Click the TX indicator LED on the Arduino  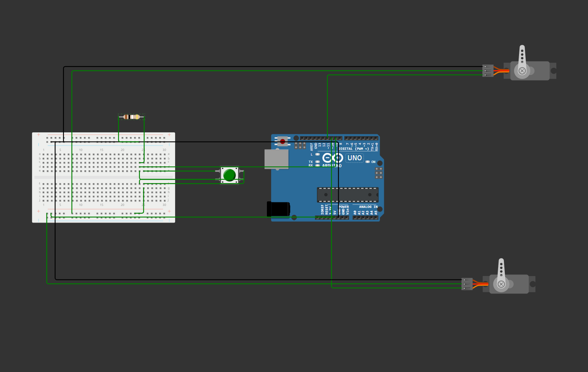(x=318, y=162)
